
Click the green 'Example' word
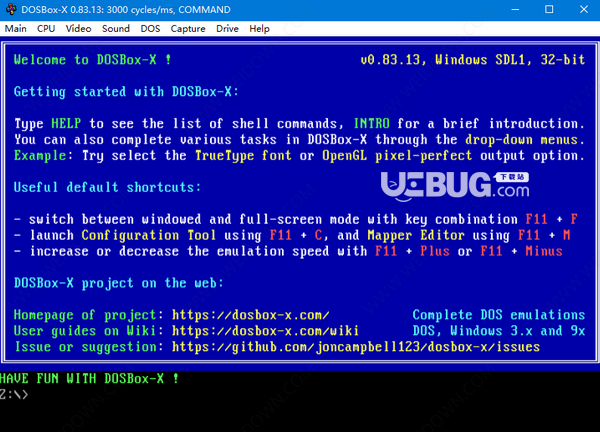point(40,156)
